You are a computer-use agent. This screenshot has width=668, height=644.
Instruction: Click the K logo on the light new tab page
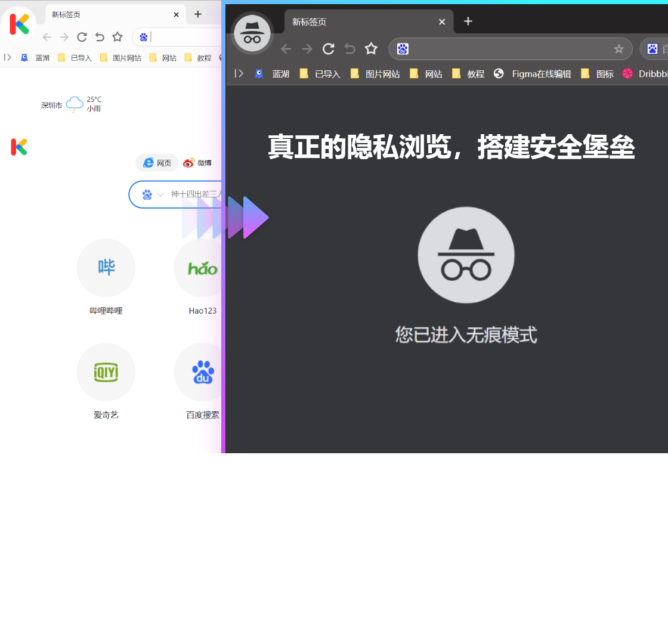pyautogui.click(x=19, y=147)
